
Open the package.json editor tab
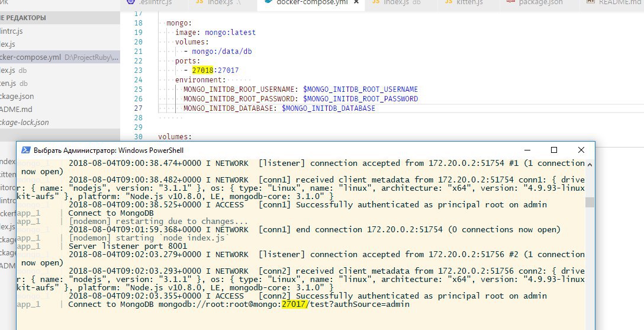(540, 2)
